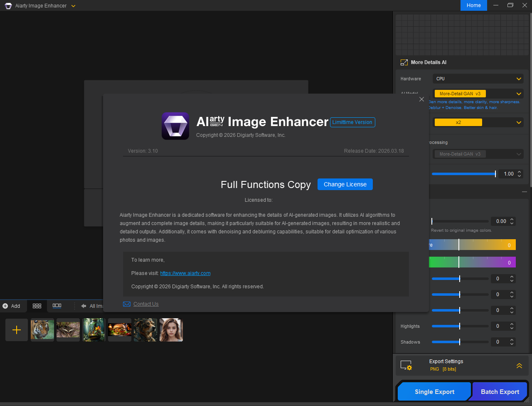532x406 pixels.
Task: Click the Contact Us envelope icon
Action: [x=127, y=304]
